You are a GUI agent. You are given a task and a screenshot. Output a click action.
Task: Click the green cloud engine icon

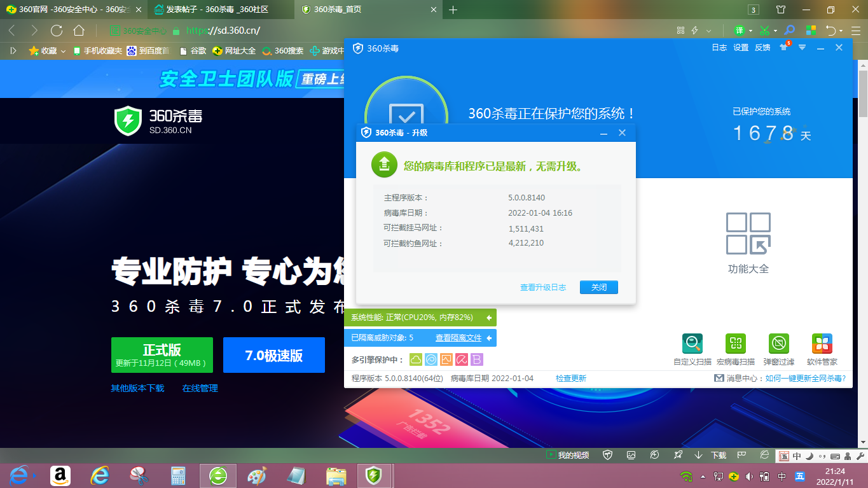(415, 359)
